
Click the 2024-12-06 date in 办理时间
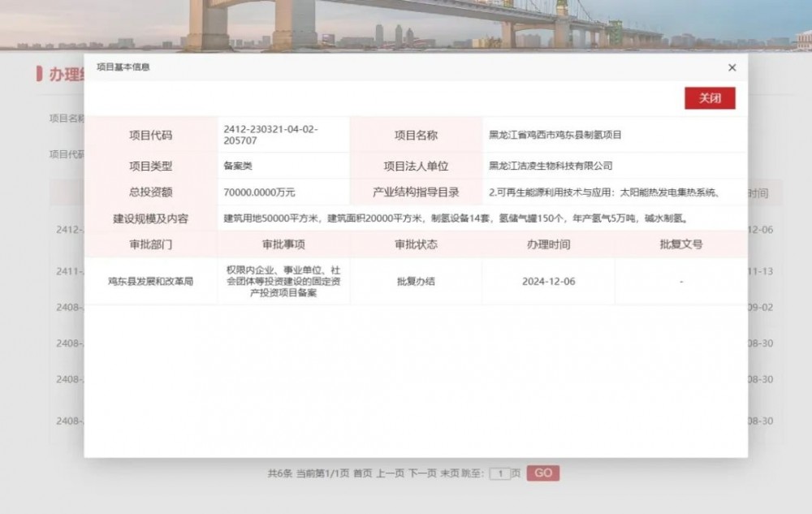tap(548, 281)
